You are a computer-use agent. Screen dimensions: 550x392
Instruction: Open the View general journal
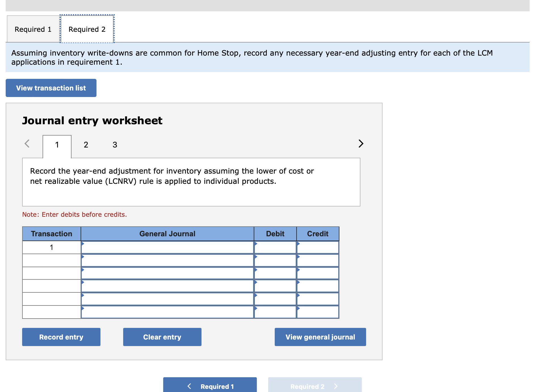pyautogui.click(x=320, y=337)
